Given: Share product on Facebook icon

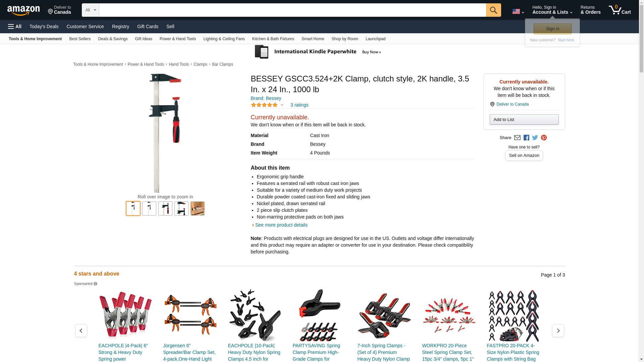Looking at the screenshot, I should 526,138.
